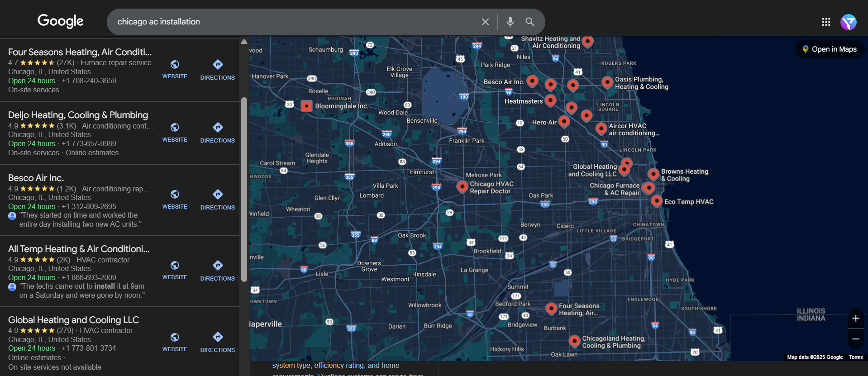Click Heatmasters map pin
868x376 pixels.
550,100
